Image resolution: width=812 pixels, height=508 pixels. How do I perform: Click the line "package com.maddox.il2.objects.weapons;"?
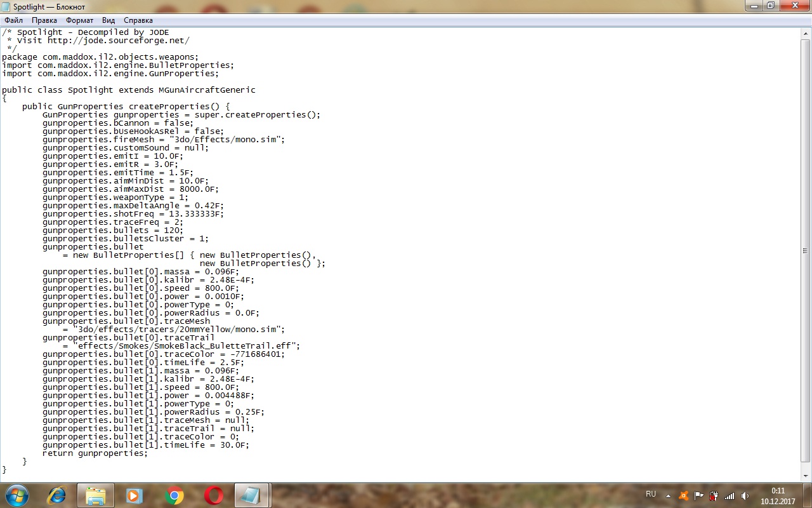(x=101, y=57)
